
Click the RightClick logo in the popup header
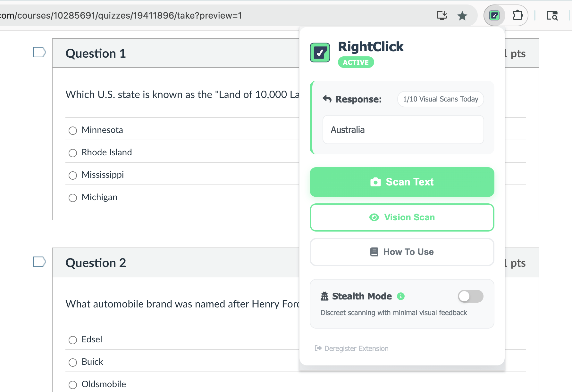point(320,52)
